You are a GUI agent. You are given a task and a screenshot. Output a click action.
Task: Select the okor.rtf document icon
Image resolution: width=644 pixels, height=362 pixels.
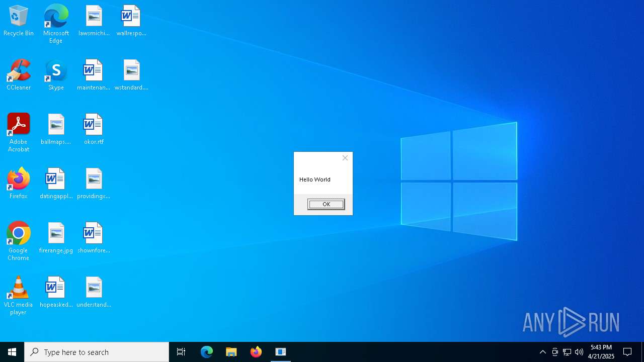pyautogui.click(x=94, y=130)
